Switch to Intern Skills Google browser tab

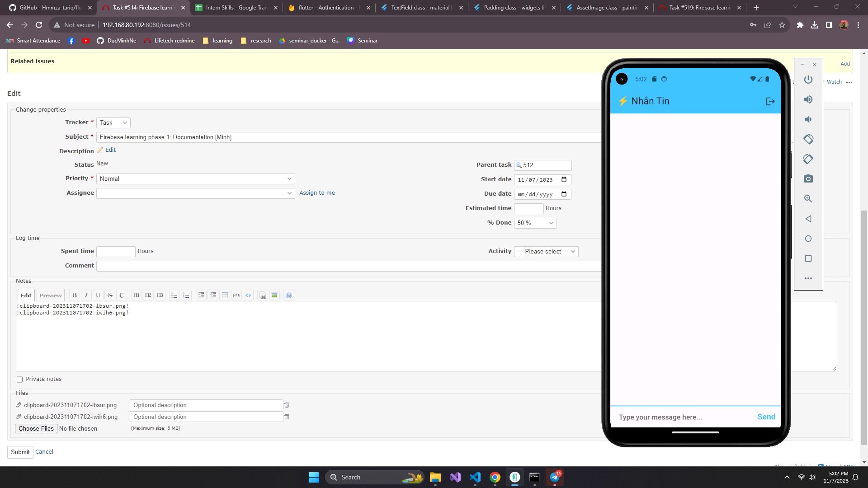[x=236, y=8]
